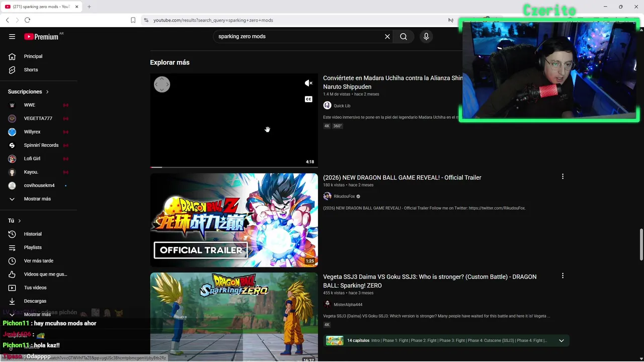This screenshot has width=644, height=362.
Task: Open options menu for Vegeta SSJ3 video
Action: click(x=562, y=276)
